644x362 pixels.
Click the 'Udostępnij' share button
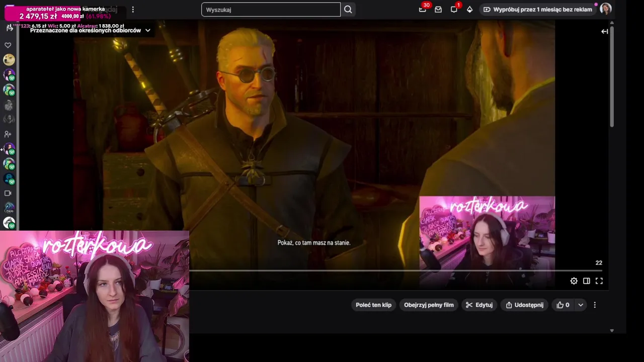[524, 305]
